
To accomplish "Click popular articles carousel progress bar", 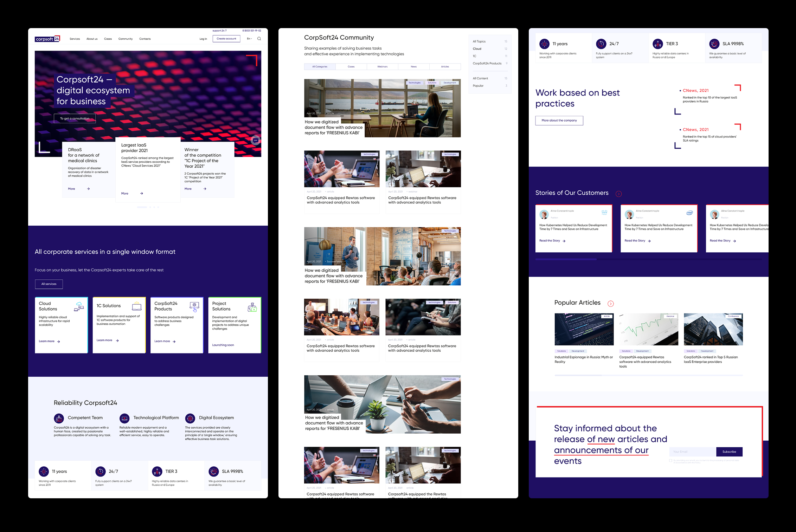I will pos(649,375).
